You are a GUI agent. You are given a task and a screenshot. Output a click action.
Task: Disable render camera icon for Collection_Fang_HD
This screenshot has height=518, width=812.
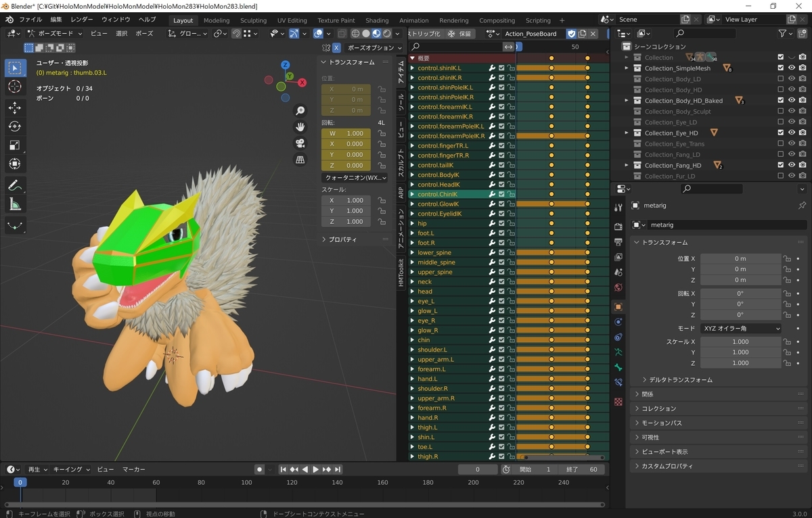(803, 166)
